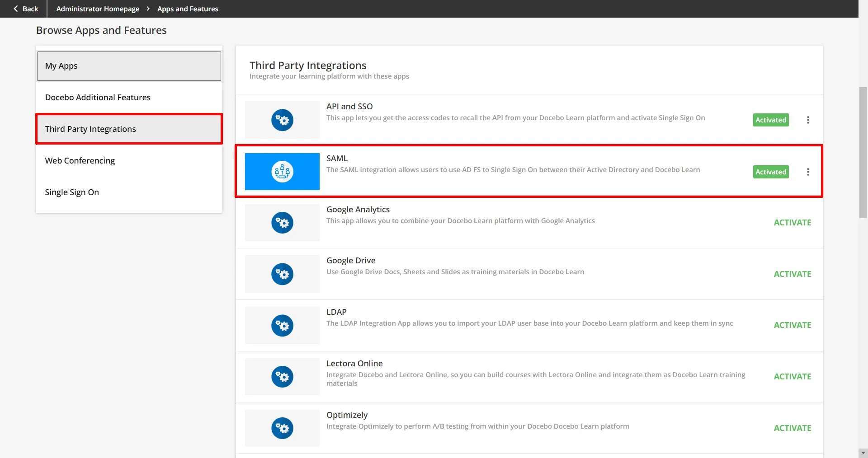Click the LDAP app icon
Image resolution: width=868 pixels, height=458 pixels.
pos(282,325)
